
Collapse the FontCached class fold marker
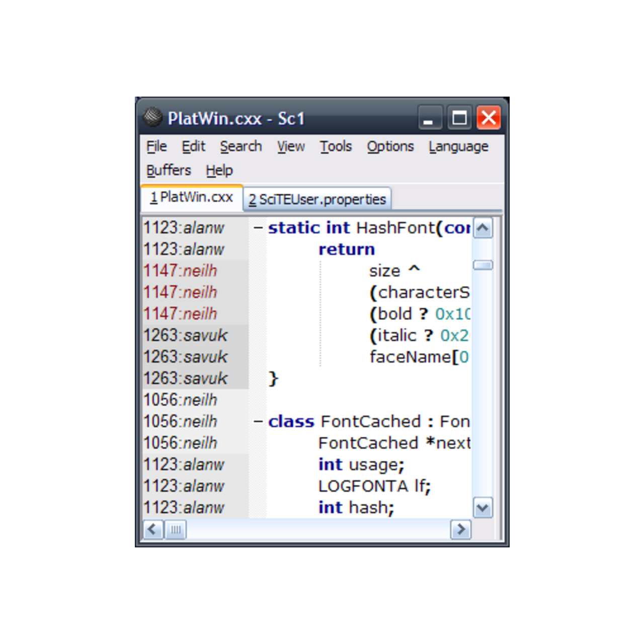click(x=258, y=422)
